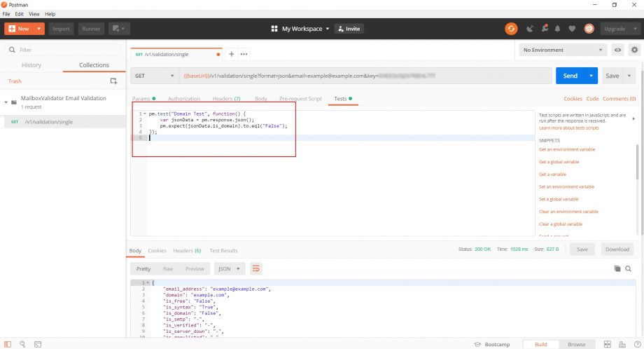Open notifications bell icon

tap(557, 29)
